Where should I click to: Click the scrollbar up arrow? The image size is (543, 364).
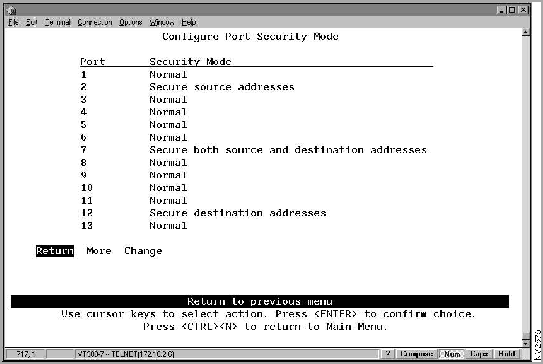pyautogui.click(x=526, y=32)
